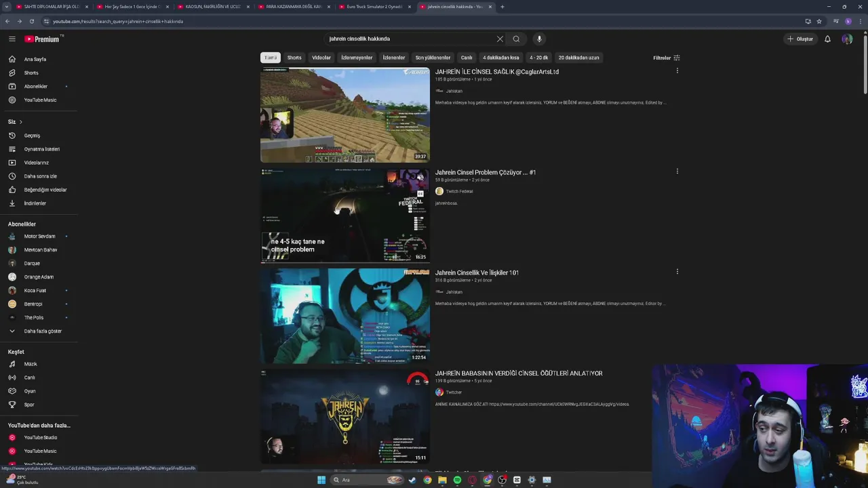The image size is (868, 488).
Task: Open Spotify from the taskbar
Action: tap(457, 480)
